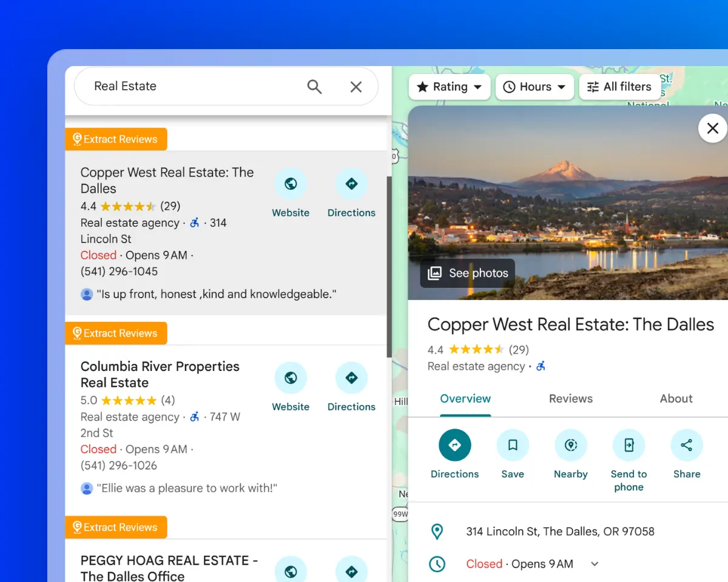The width and height of the screenshot is (728, 582).
Task: Get Directions to Columbia River Properties
Action: point(351,378)
